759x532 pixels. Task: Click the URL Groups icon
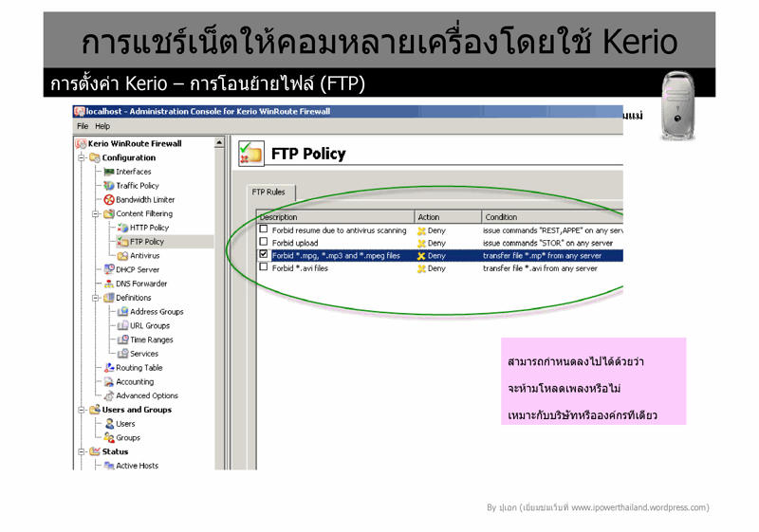(x=123, y=326)
